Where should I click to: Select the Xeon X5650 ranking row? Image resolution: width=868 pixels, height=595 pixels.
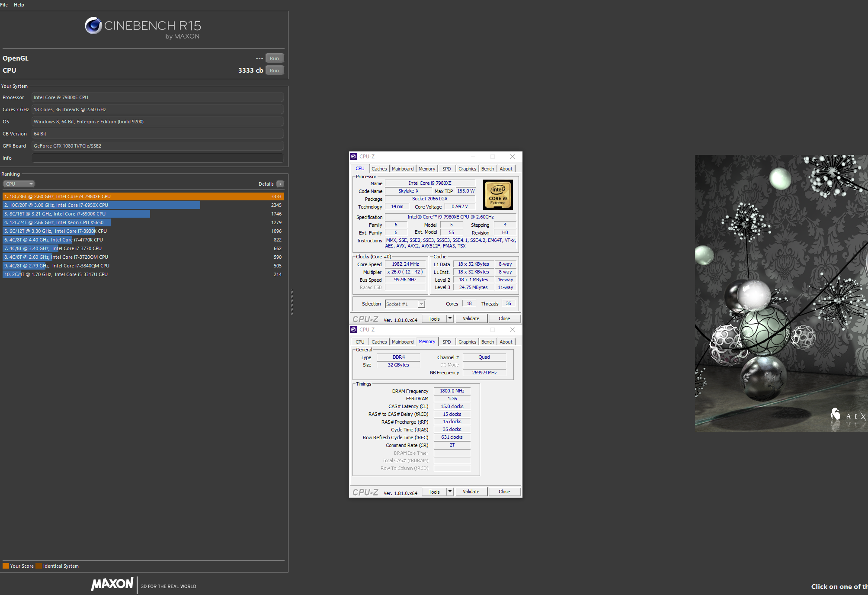[143, 222]
